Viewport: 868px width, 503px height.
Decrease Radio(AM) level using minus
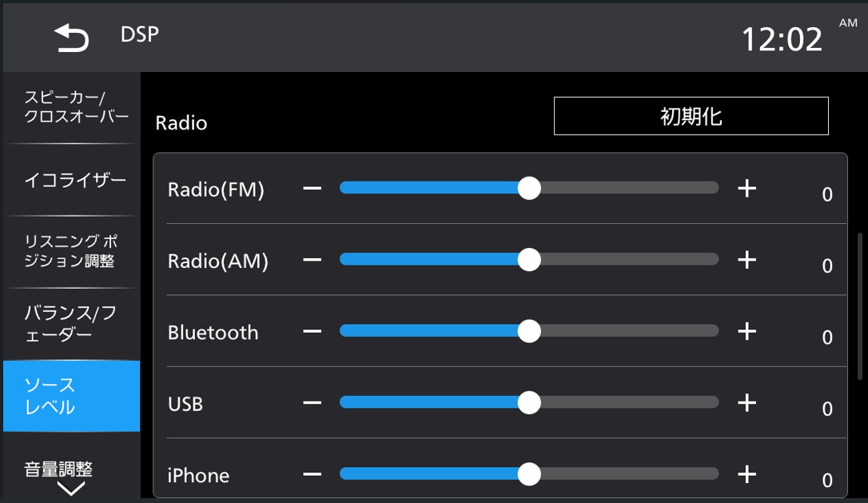(x=312, y=259)
